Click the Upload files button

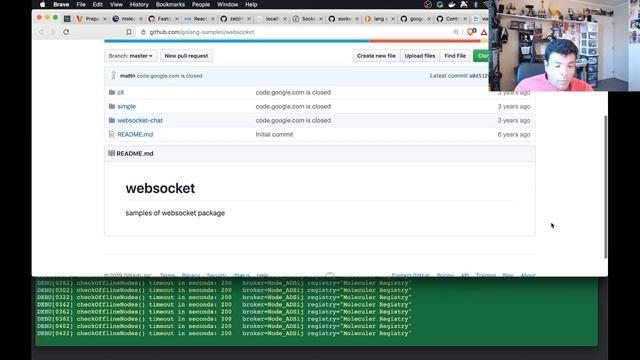[x=420, y=56]
